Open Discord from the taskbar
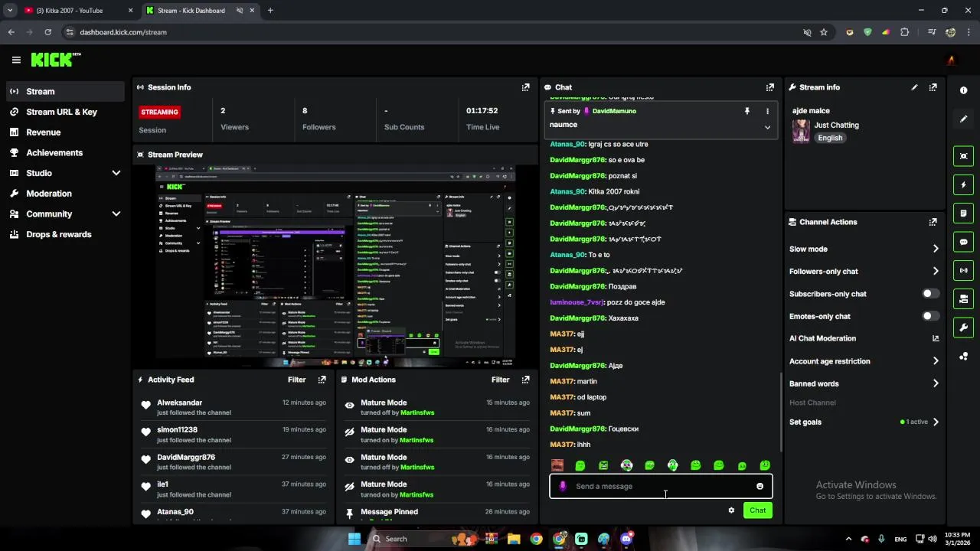 [627, 539]
